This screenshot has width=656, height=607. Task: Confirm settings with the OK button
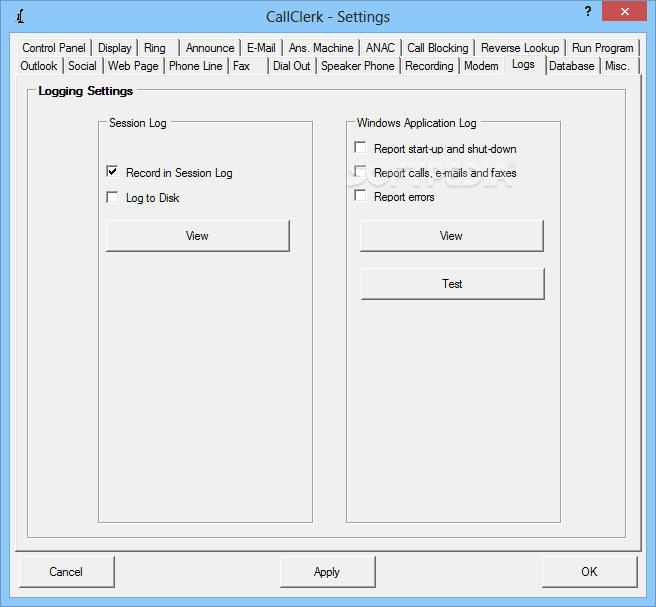589,572
